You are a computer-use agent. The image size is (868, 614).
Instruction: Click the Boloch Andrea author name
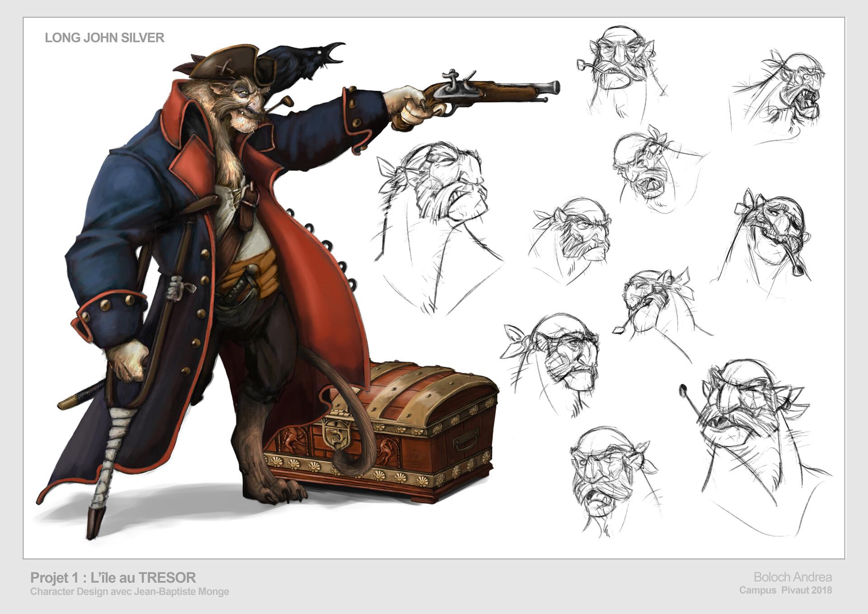click(793, 577)
